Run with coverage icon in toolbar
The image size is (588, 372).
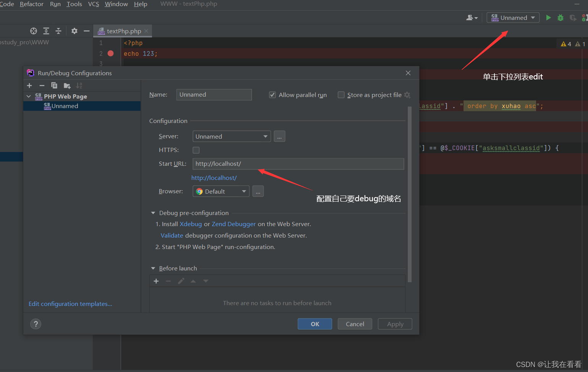573,18
